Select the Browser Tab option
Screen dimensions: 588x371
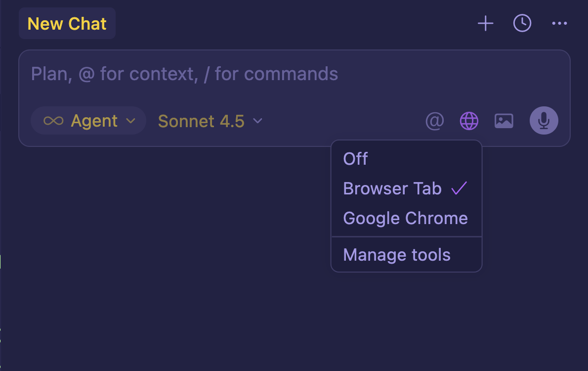point(392,188)
